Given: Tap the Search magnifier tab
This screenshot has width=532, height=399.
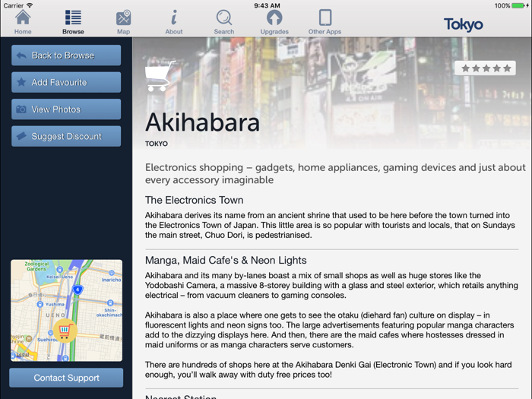Looking at the screenshot, I should pyautogui.click(x=224, y=22).
